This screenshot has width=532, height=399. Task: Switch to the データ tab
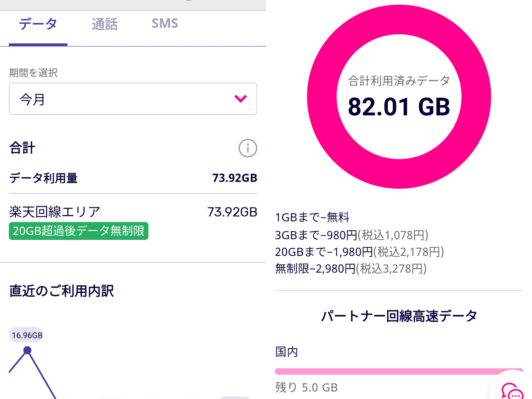click(38, 24)
